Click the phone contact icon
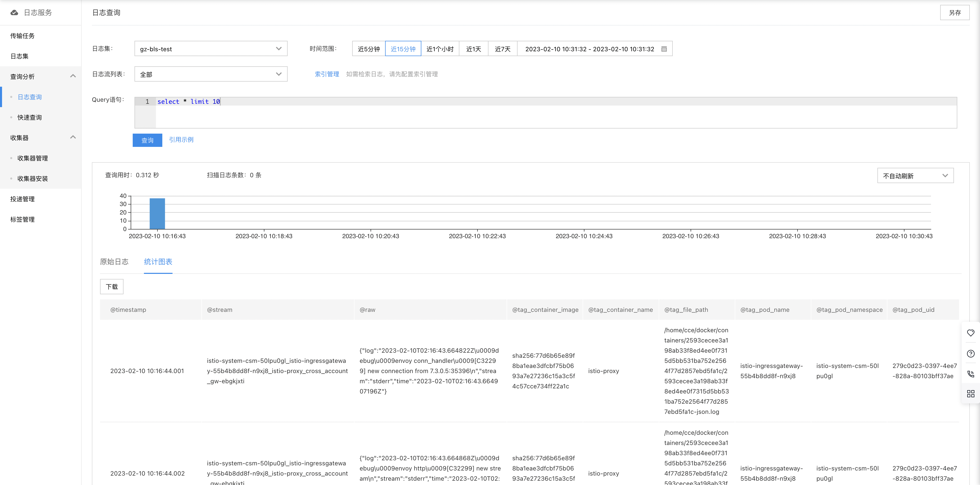The width and height of the screenshot is (980, 485). [971, 374]
